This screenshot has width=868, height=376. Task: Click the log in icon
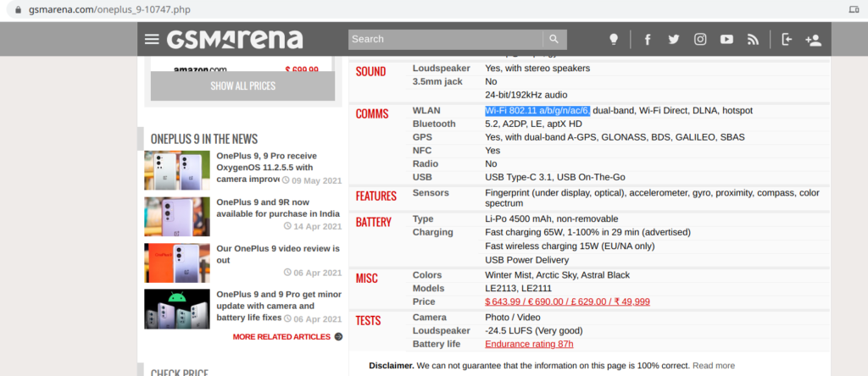pyautogui.click(x=787, y=39)
